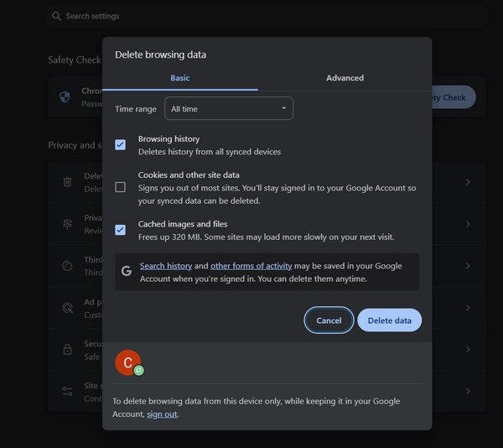Image resolution: width=503 pixels, height=448 pixels.
Task: Click the Google G logo icon
Action: coord(127,271)
